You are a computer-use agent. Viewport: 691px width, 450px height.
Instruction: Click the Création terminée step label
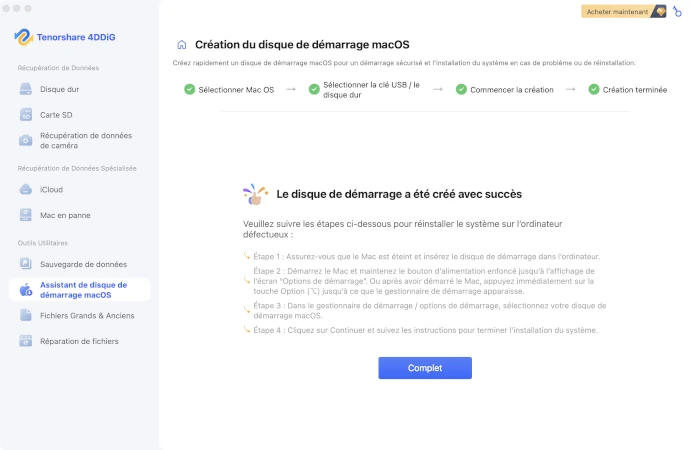pyautogui.click(x=635, y=90)
